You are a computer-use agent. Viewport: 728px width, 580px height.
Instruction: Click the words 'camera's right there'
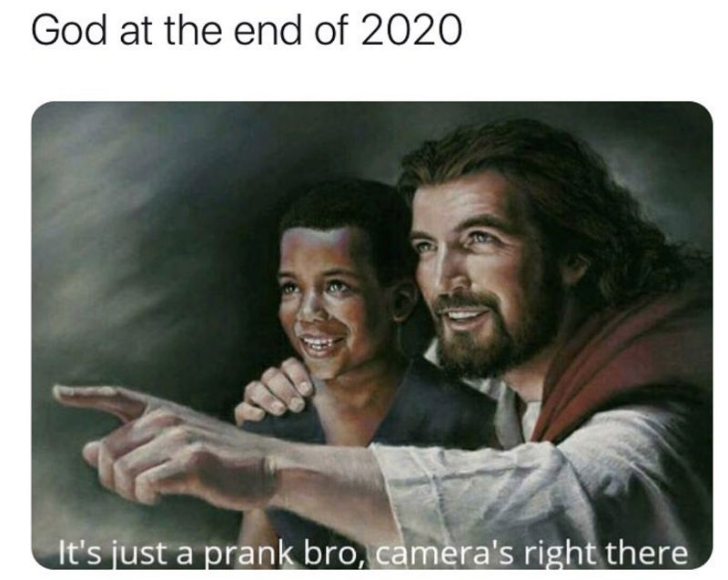[x=531, y=554]
